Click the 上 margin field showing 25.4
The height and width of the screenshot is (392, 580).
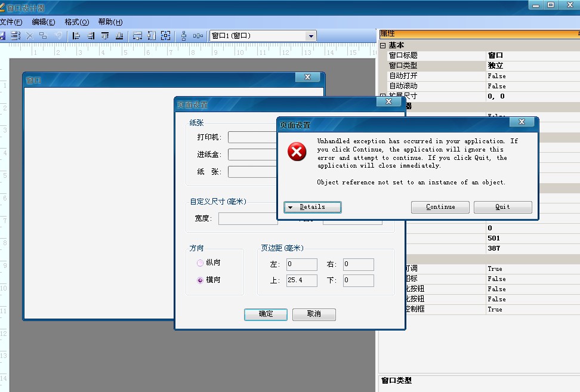301,280
